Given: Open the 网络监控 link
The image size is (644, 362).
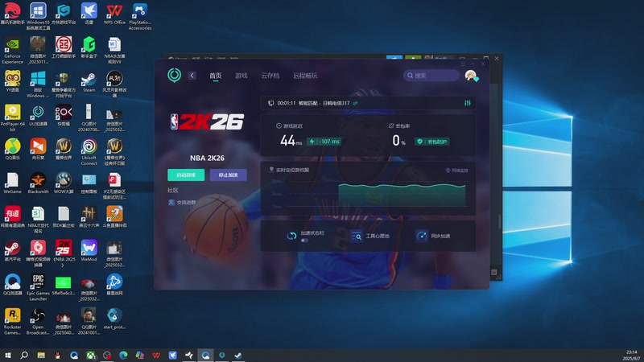Looking at the screenshot, I should point(456,171).
